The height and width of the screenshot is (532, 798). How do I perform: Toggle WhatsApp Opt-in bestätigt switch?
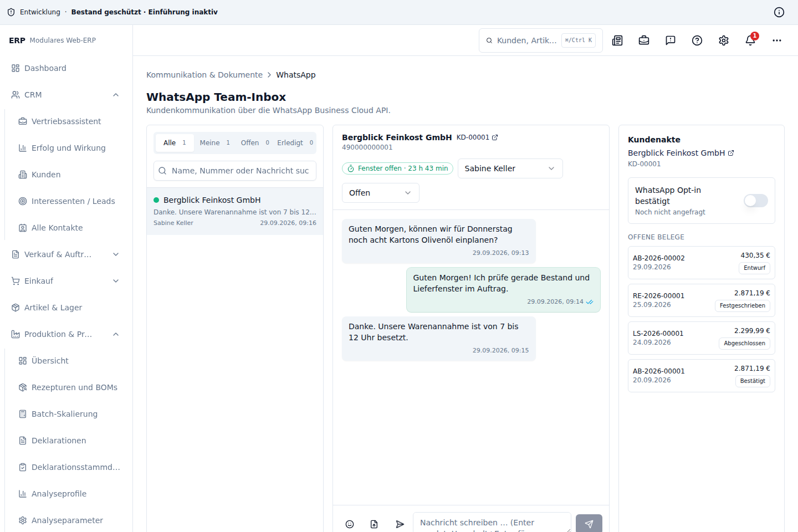pos(756,201)
